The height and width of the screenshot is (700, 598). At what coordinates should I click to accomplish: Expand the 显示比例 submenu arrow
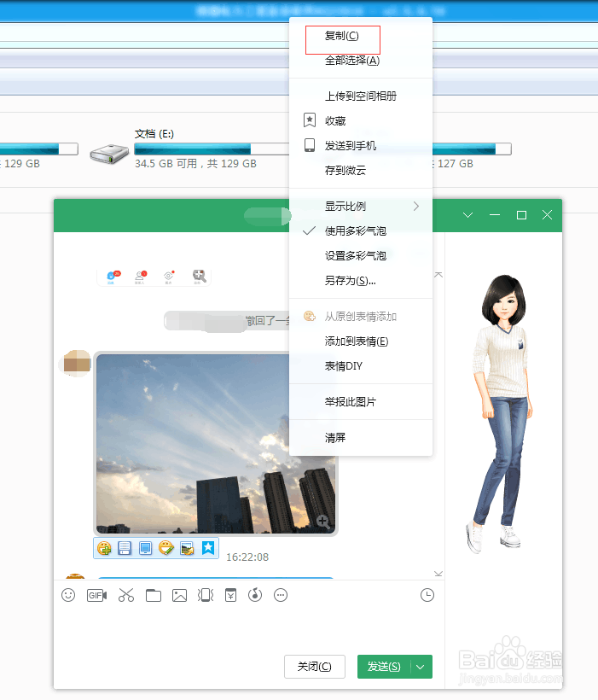click(416, 206)
